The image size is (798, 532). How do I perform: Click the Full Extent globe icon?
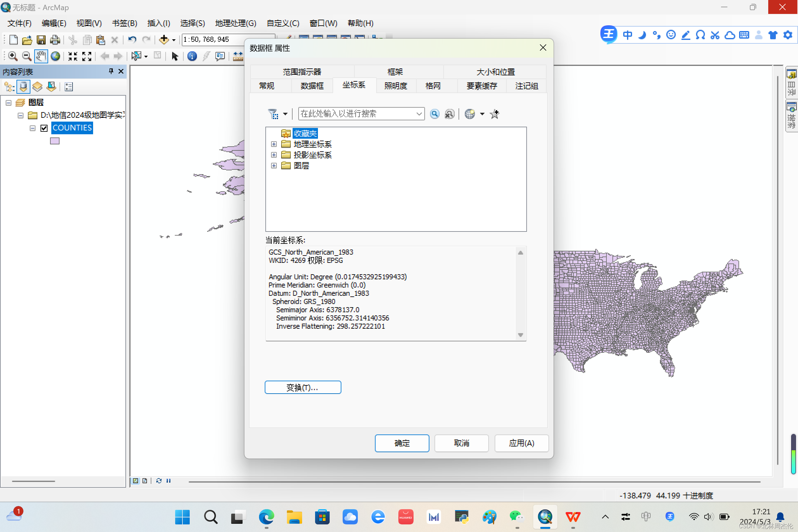click(x=55, y=56)
